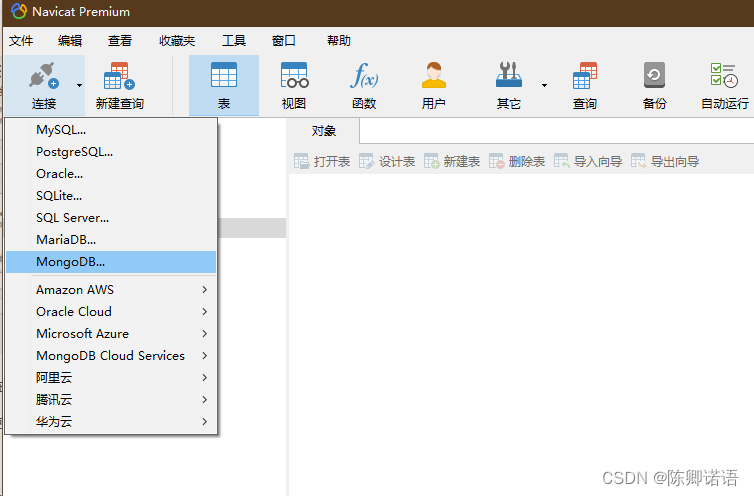
Task: Open the Edit (编辑) menu
Action: point(70,41)
